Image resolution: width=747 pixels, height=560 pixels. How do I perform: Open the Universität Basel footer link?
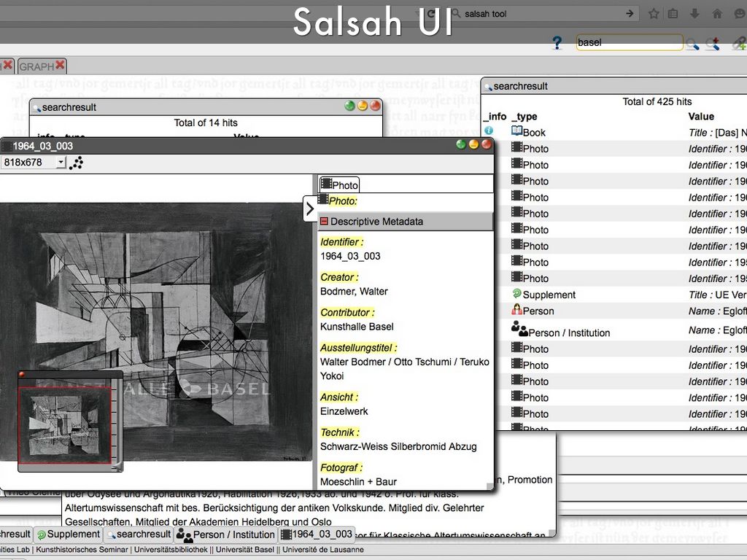coord(245,550)
